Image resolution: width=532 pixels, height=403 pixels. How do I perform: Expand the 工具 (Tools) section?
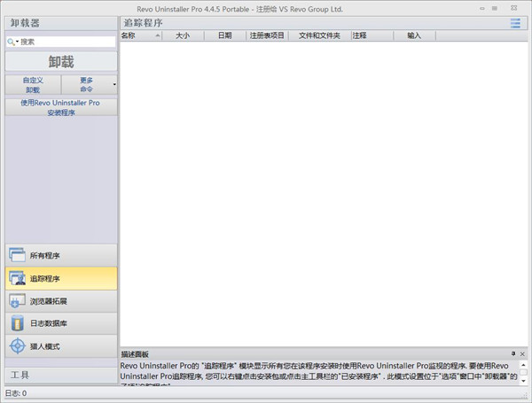point(59,375)
